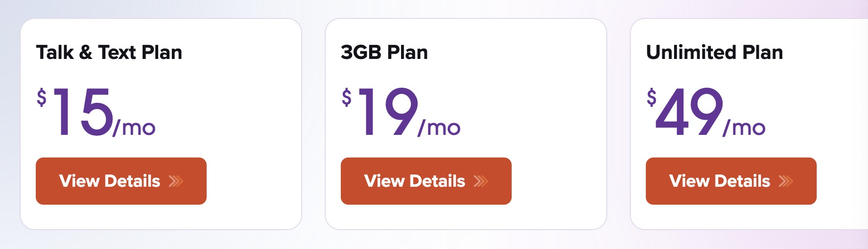Click the dollar sign beside the 15 price
868x249 pixels.
tap(42, 98)
